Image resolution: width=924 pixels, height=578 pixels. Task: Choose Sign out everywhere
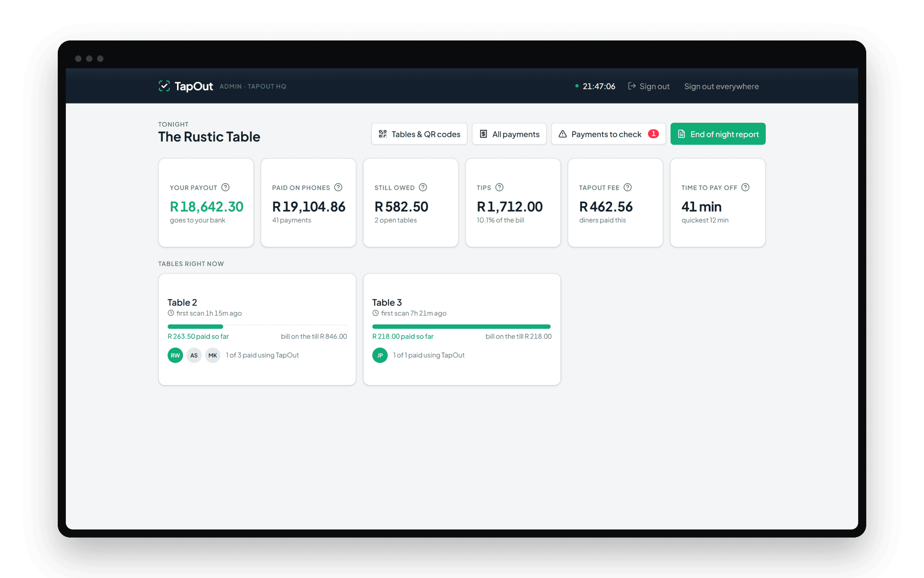721,86
